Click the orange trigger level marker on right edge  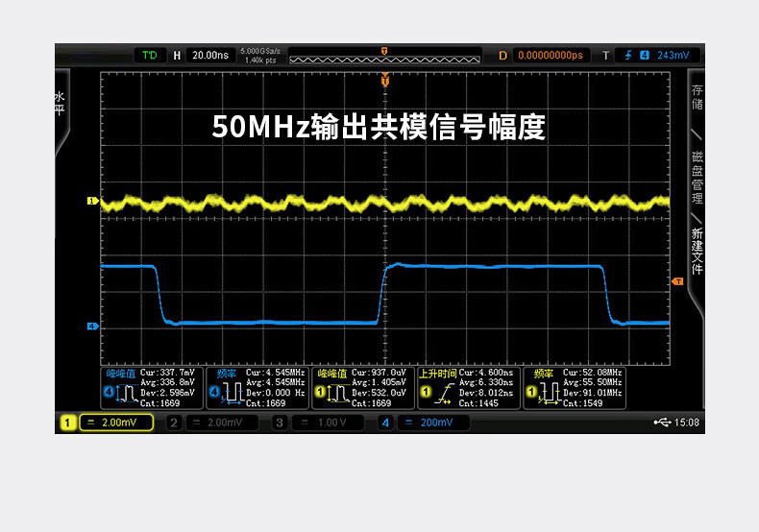pos(677,281)
